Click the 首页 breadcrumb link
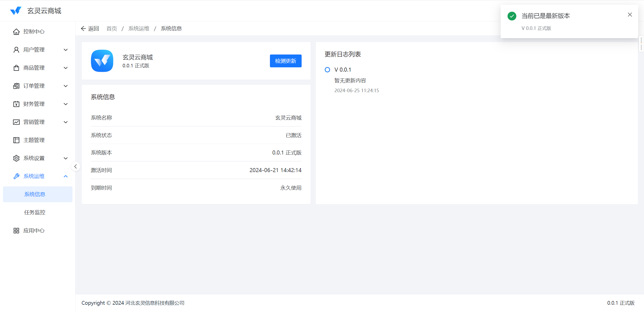 tap(112, 29)
